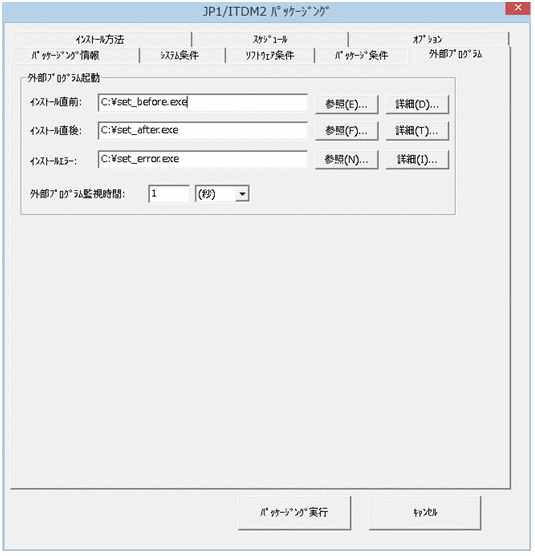
Task: Expand the (秒) unit dropdown
Action: [x=242, y=194]
